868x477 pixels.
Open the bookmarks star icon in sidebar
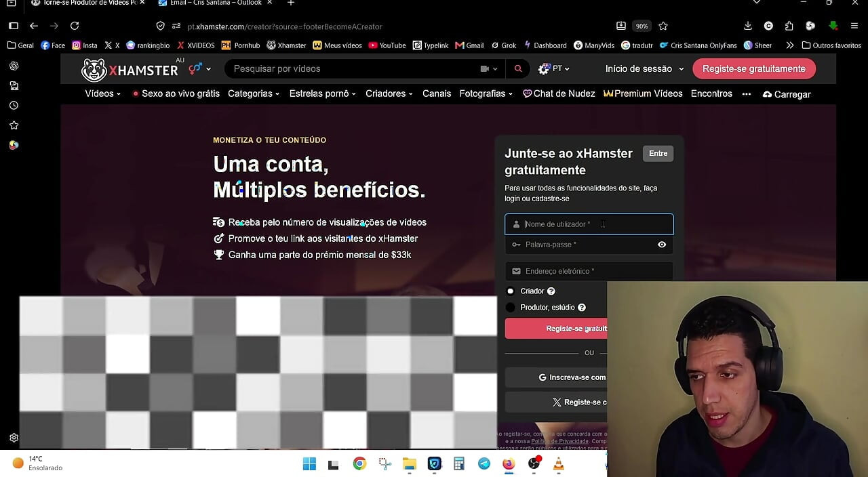tap(14, 125)
